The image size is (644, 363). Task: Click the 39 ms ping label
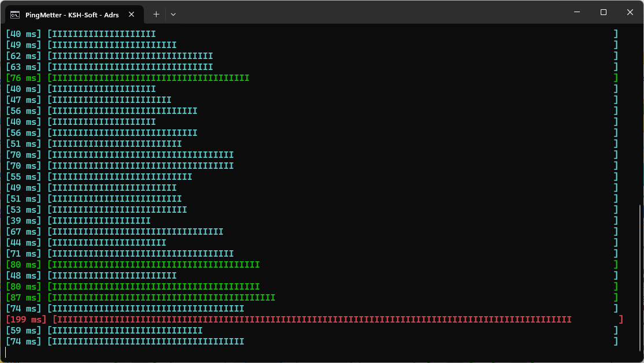pyautogui.click(x=24, y=221)
